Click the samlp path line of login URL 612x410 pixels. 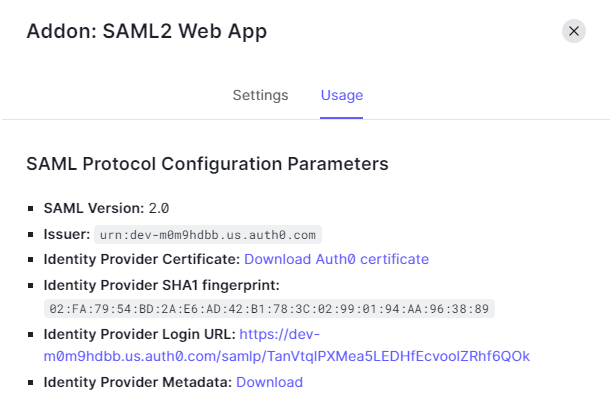[x=286, y=357]
